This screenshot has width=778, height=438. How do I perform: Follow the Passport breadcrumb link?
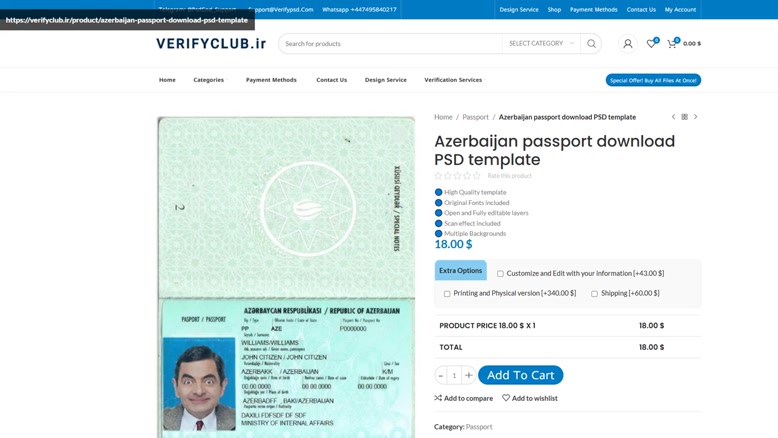pyautogui.click(x=475, y=117)
